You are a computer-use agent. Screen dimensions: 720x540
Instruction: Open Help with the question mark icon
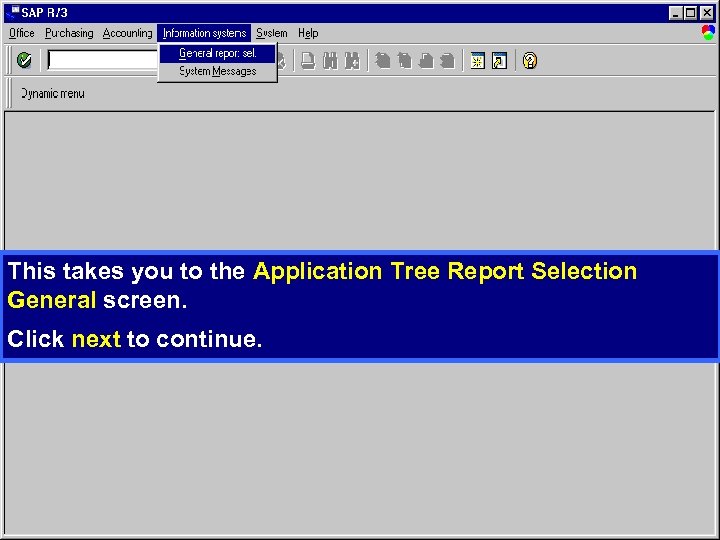tap(529, 61)
